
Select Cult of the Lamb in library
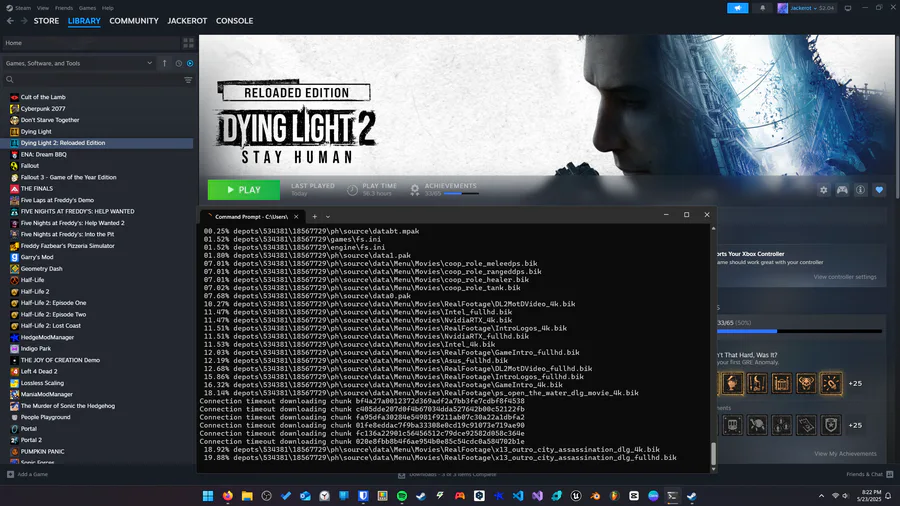43,97
